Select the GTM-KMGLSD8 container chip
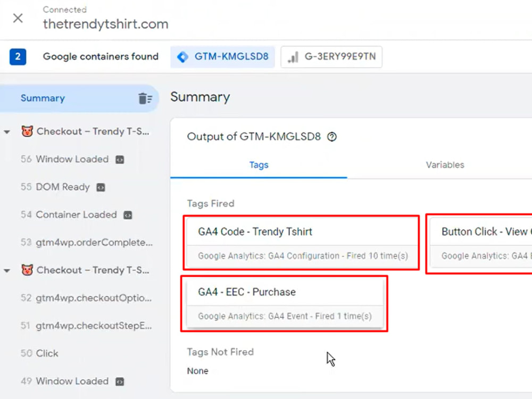 point(222,57)
